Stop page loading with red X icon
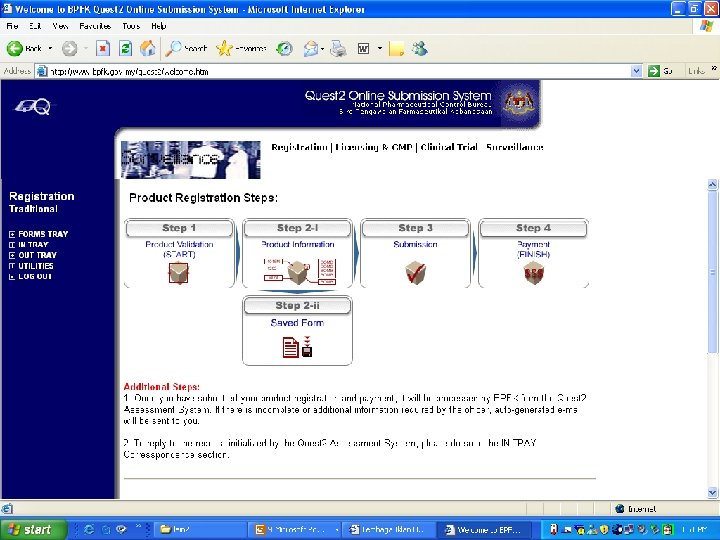Image resolution: width=720 pixels, height=540 pixels. (103, 48)
